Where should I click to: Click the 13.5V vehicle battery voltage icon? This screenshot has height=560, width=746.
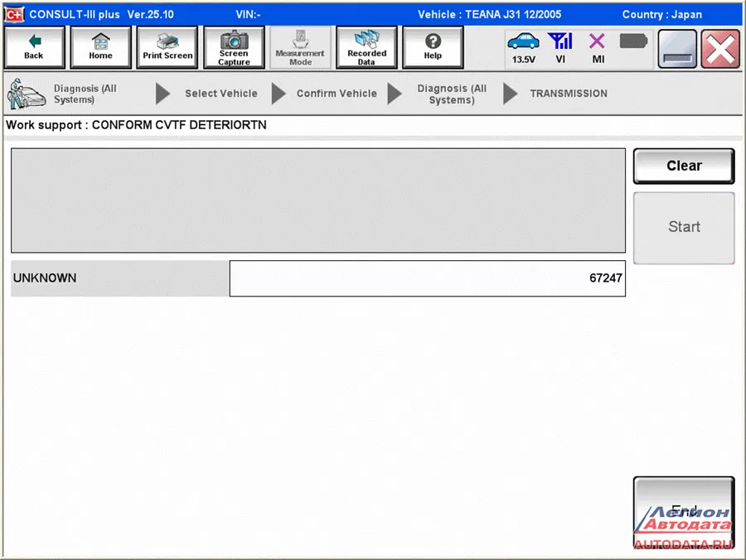[523, 47]
